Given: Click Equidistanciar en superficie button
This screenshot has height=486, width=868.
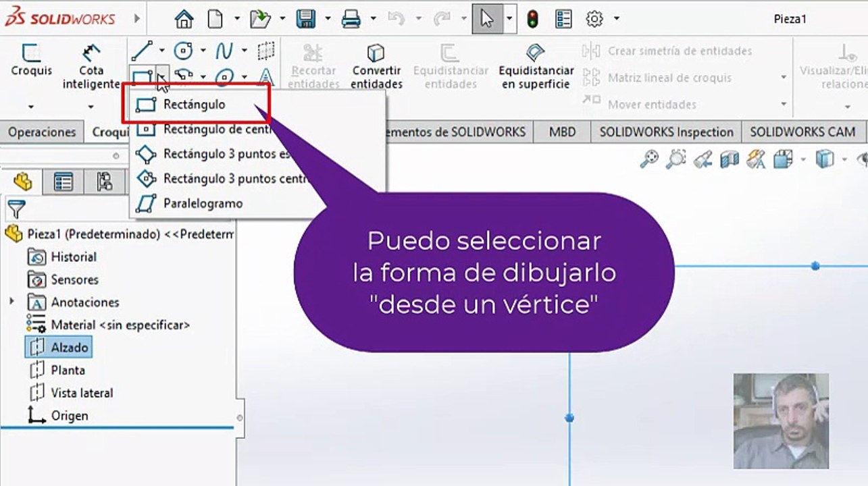Looking at the screenshot, I should [x=536, y=67].
